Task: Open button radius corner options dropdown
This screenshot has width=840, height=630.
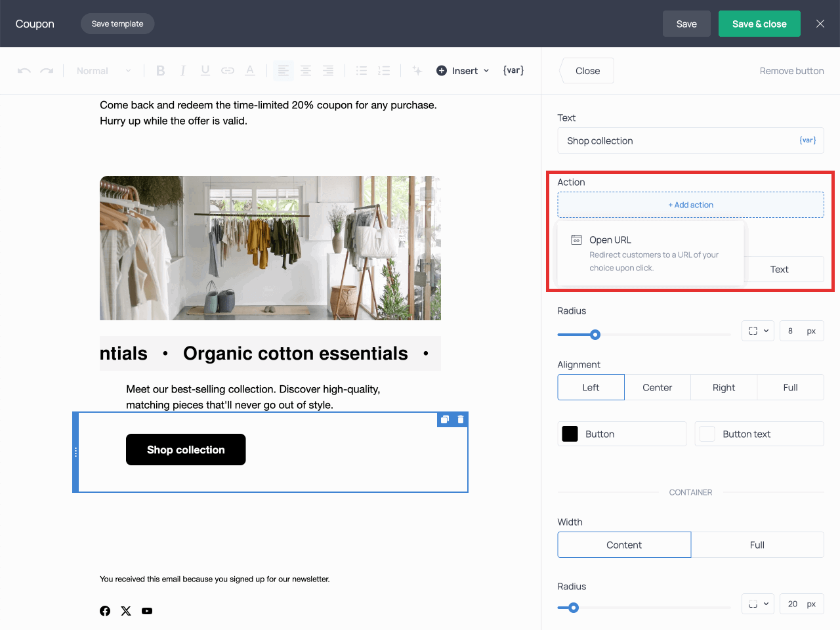Action: click(x=758, y=331)
